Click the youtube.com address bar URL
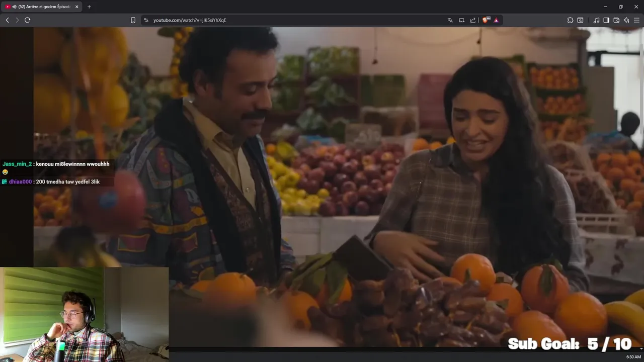This screenshot has height=362, width=644. point(190,20)
